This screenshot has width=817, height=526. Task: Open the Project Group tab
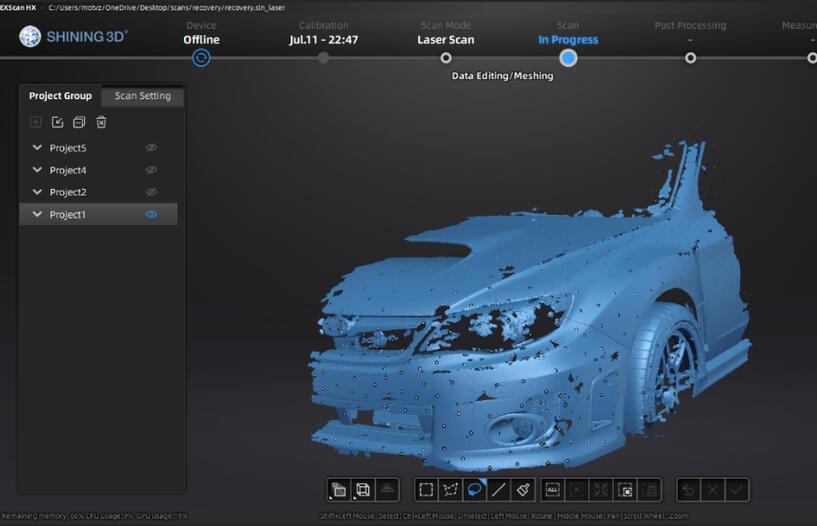(x=60, y=96)
